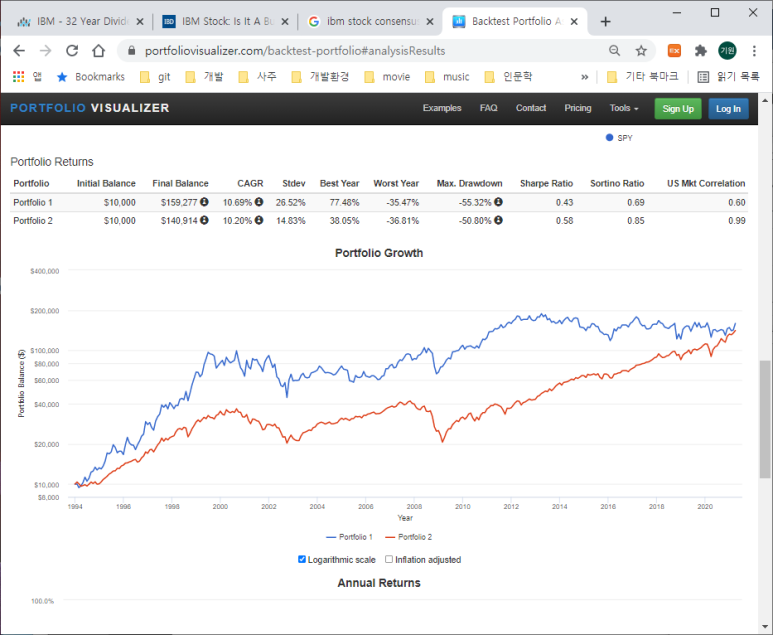The height and width of the screenshot is (635, 773).
Task: Check the Inflation adjusted checkbox
Action: coord(389,559)
